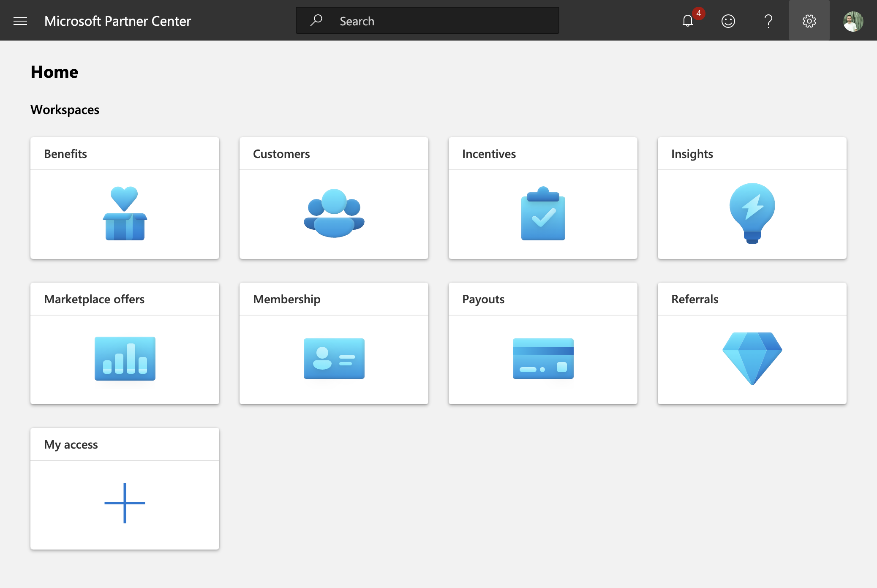The width and height of the screenshot is (877, 588).
Task: Open the settings gear
Action: point(809,21)
